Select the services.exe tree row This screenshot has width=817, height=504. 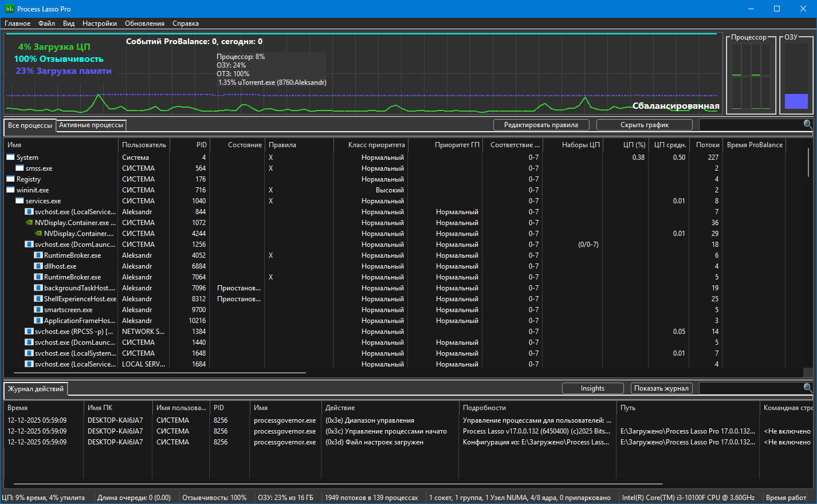pyautogui.click(x=43, y=201)
